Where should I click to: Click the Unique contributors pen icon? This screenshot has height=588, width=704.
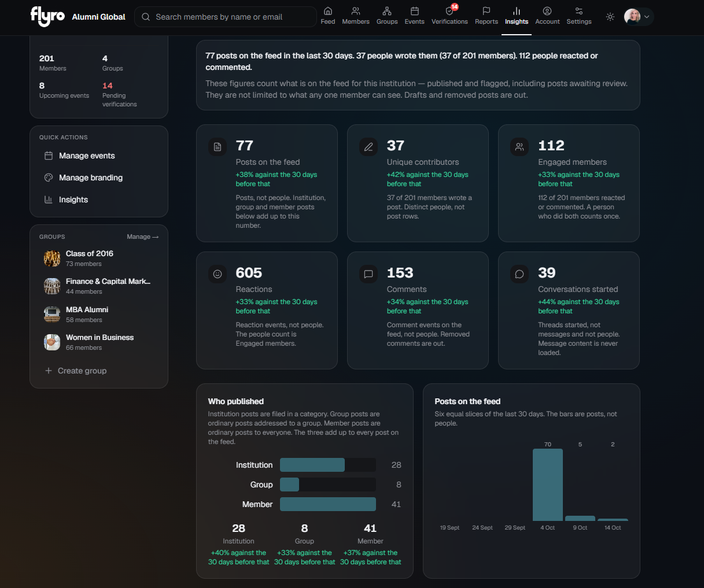tap(368, 147)
